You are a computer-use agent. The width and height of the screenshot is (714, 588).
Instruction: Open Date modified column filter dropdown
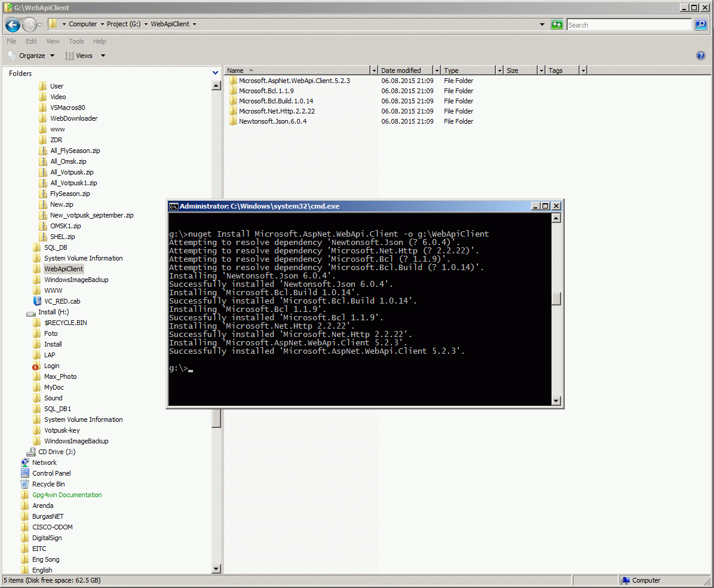pyautogui.click(x=437, y=70)
